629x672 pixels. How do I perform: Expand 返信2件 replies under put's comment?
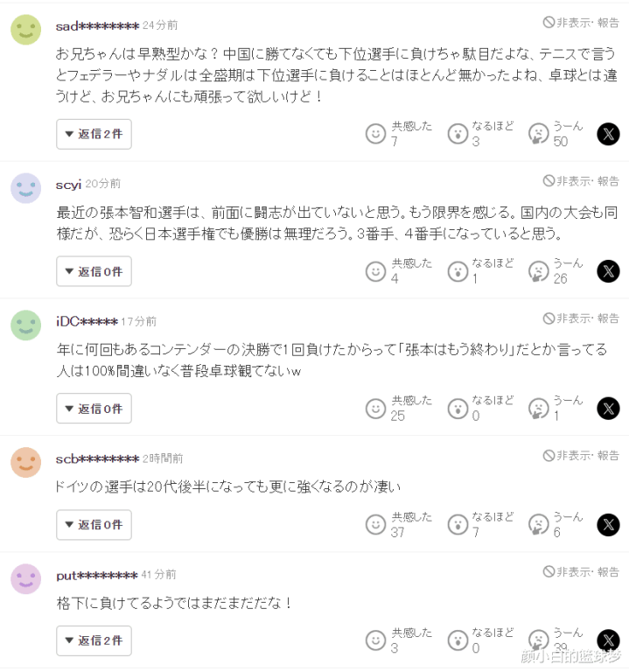click(94, 641)
